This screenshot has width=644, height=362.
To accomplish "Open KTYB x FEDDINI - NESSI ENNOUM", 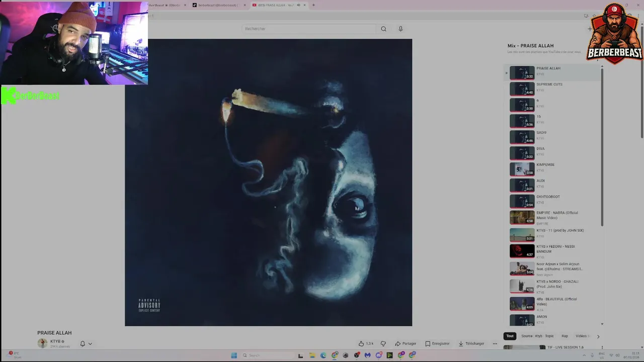I will [553, 250].
